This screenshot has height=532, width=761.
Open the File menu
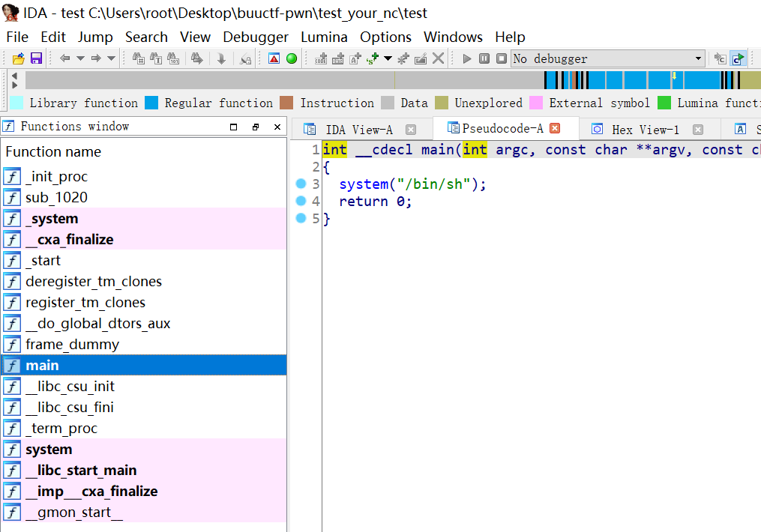tap(17, 37)
